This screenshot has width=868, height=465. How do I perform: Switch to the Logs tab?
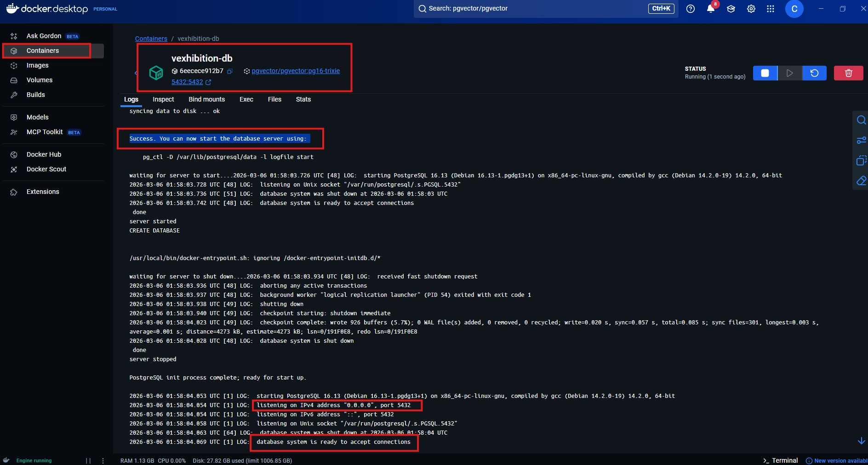(x=131, y=99)
